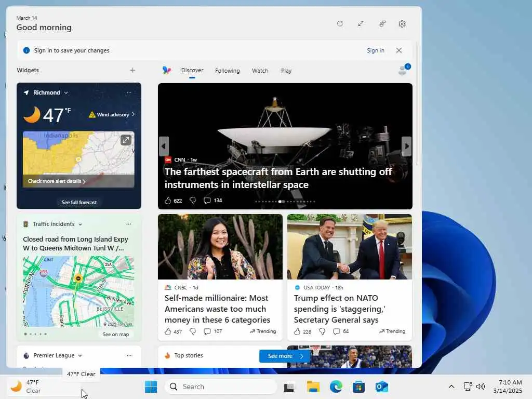Show hidden system tray icons

(x=451, y=387)
